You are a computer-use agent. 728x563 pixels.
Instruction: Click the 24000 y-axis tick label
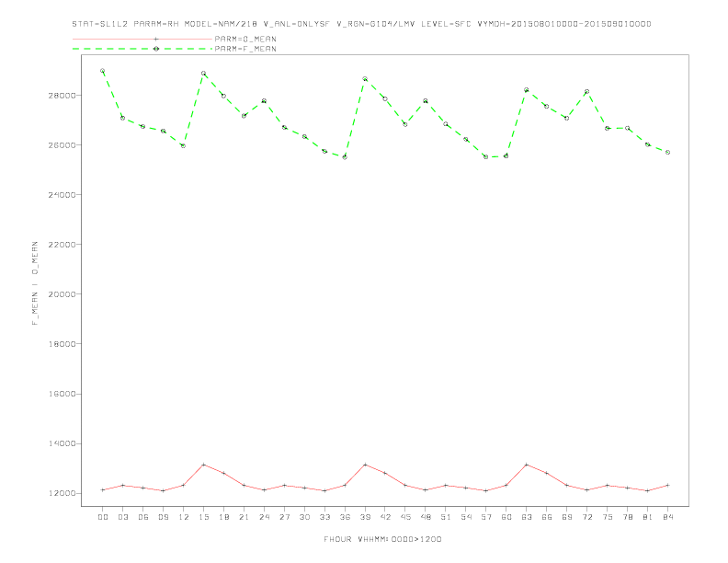click(63, 195)
